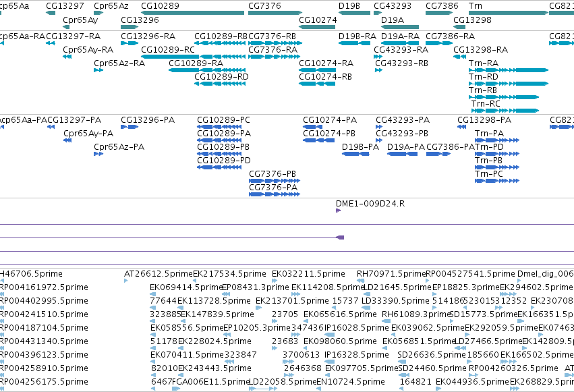This screenshot has width=574, height=392.
Task: Select the CG13297 gene label
Action: (x=65, y=6)
